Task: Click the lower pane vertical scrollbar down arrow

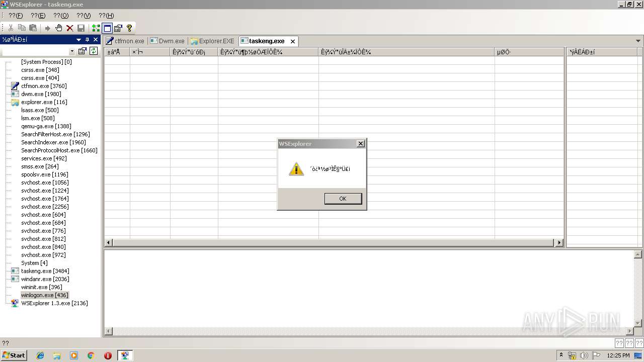Action: 638,323
